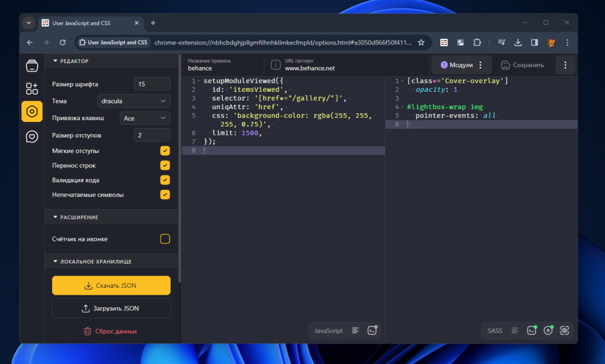Screen dimensions: 605x364
Task: Go forward with the browser arrow
Action: [46, 42]
